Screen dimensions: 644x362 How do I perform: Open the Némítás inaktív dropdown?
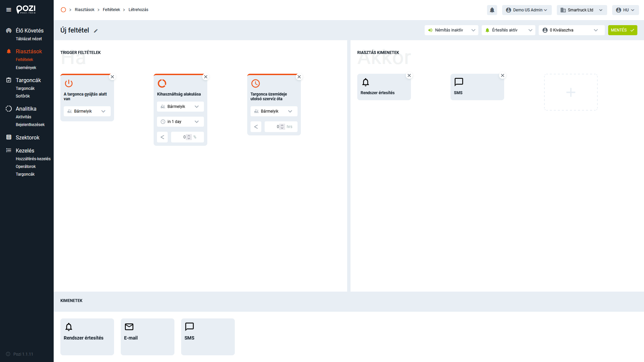(x=451, y=30)
